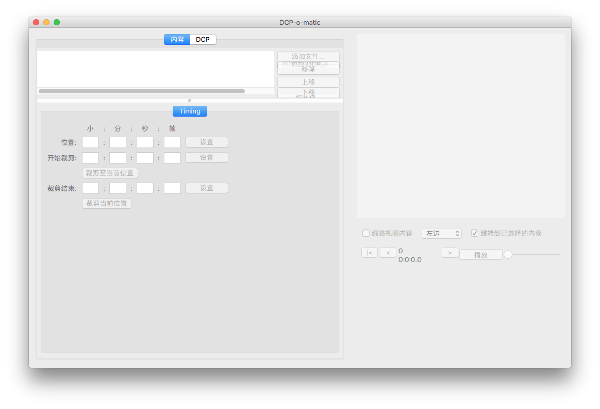
Task: Click the trim to current position button under 开始裁剪
Action: click(x=110, y=173)
